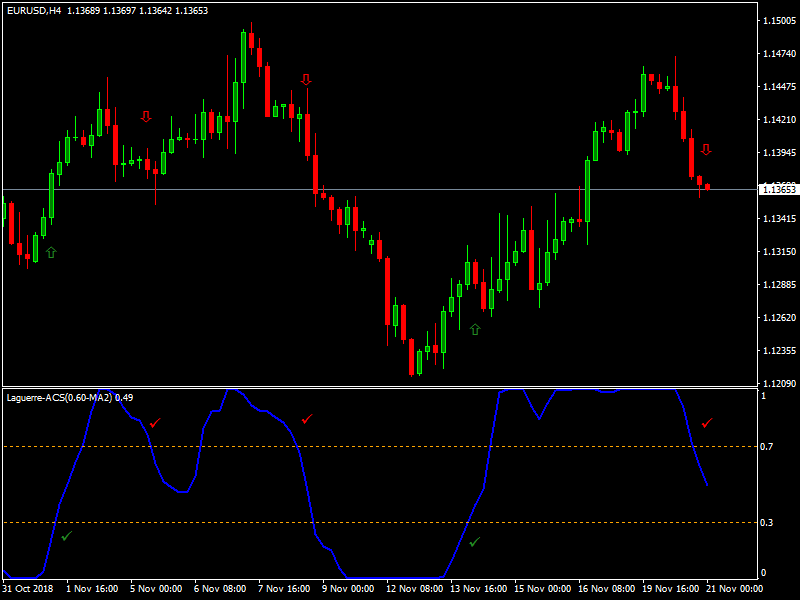Click the green buy arrow near 13 Nov 16:00
This screenshot has width=800, height=600.
tap(475, 330)
